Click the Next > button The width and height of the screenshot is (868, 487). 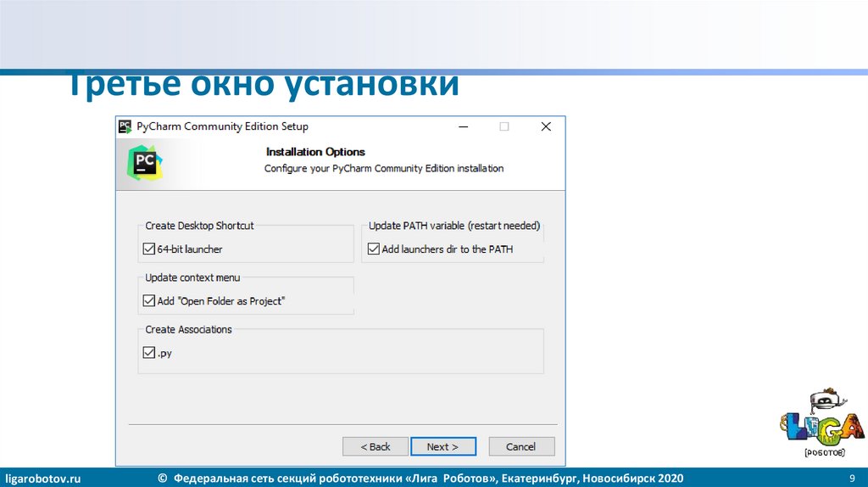(442, 446)
